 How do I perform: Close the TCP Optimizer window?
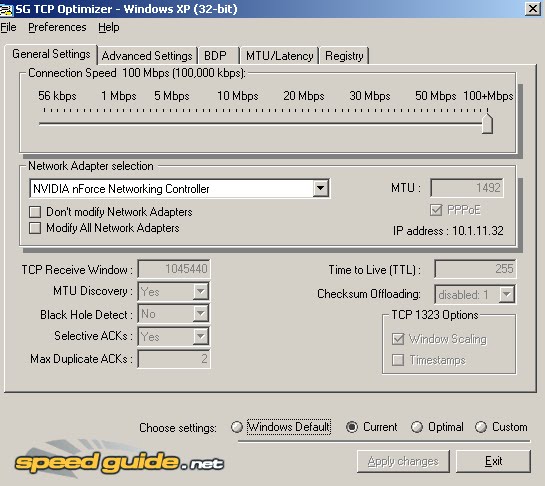pyautogui.click(x=532, y=8)
